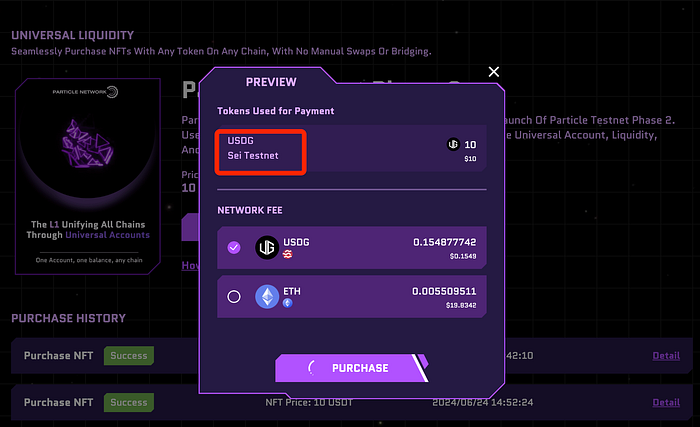Select USDG as the network fee token
Viewport: 700px width, 427px height.
(234, 248)
